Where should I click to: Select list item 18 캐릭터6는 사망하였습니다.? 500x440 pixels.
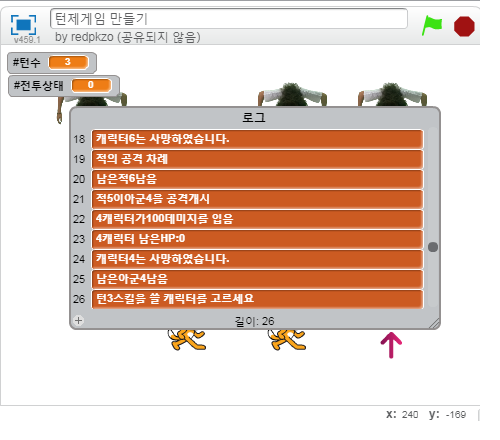257,139
